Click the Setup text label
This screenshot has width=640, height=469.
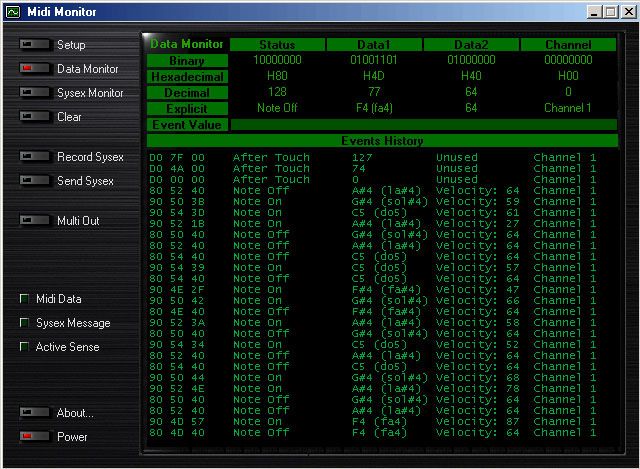[x=71, y=44]
